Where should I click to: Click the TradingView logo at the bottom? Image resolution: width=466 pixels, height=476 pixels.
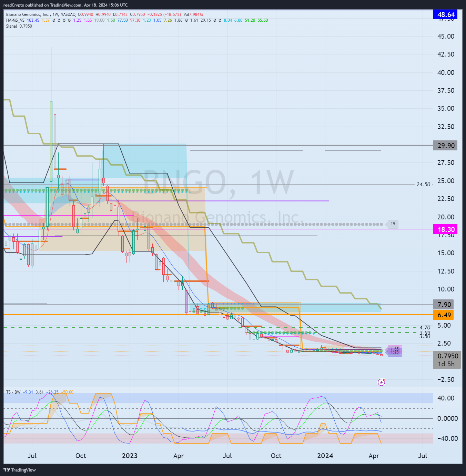point(20,470)
